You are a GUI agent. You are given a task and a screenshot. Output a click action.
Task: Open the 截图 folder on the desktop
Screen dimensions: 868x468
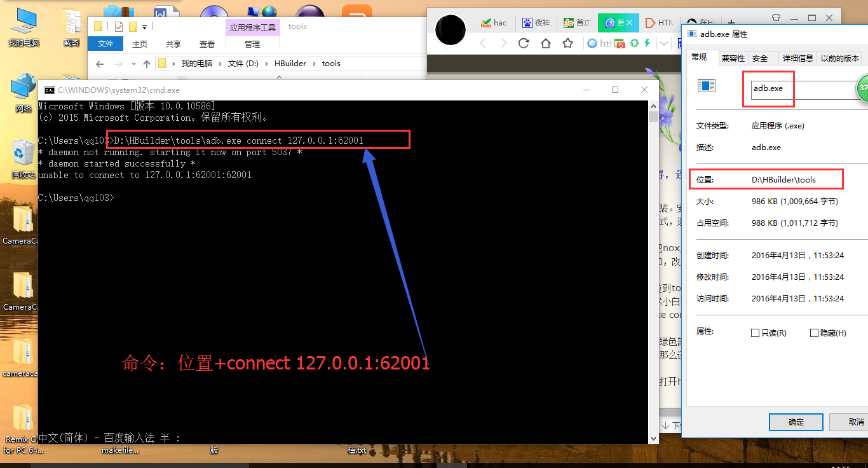tap(71, 28)
